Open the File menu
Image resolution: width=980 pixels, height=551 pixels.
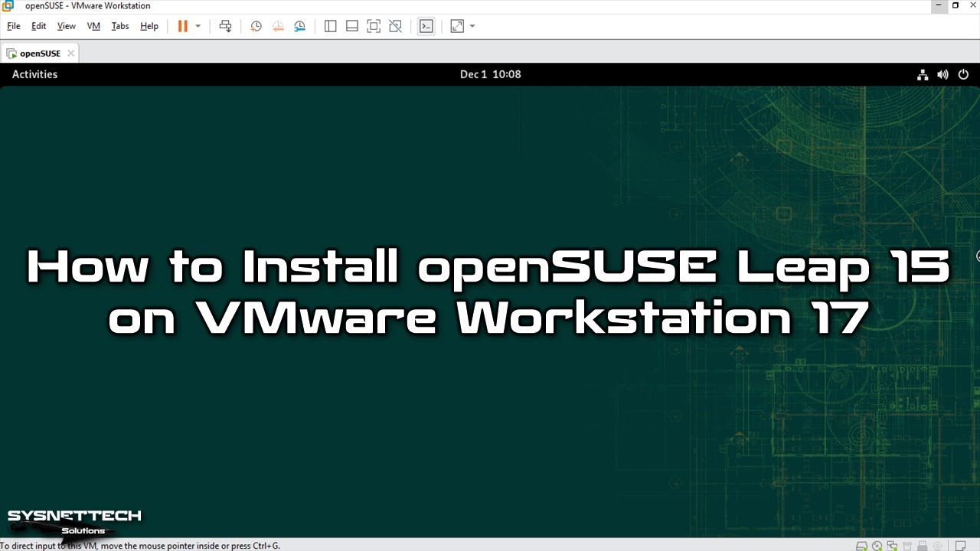pos(13,26)
